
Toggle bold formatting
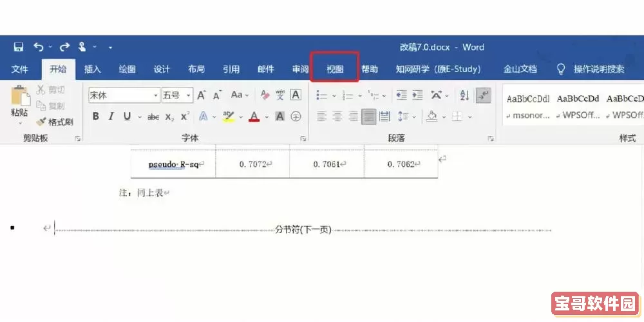[x=96, y=116]
